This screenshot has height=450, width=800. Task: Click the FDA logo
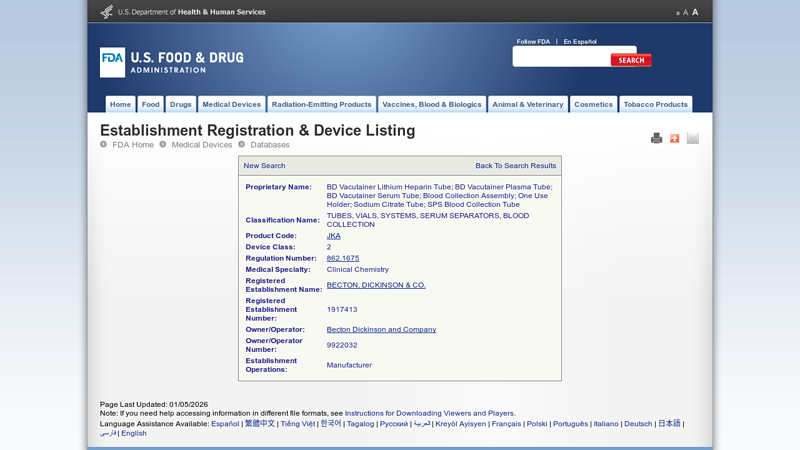[x=112, y=62]
